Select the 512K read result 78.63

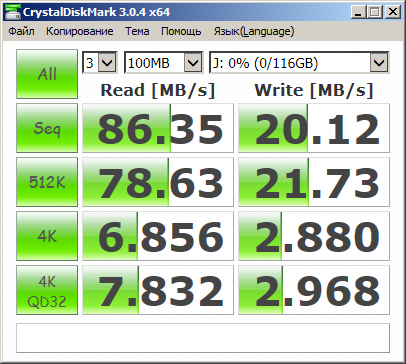[x=158, y=182]
